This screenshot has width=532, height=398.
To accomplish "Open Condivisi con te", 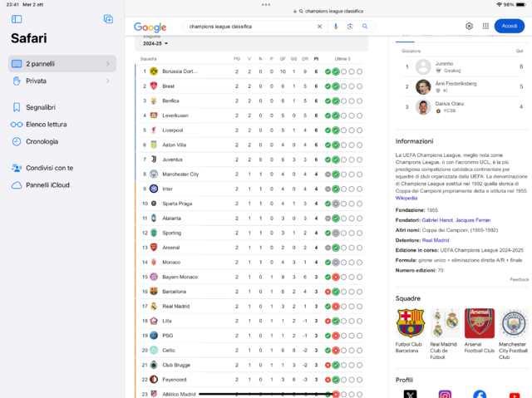I will (x=42, y=168).
